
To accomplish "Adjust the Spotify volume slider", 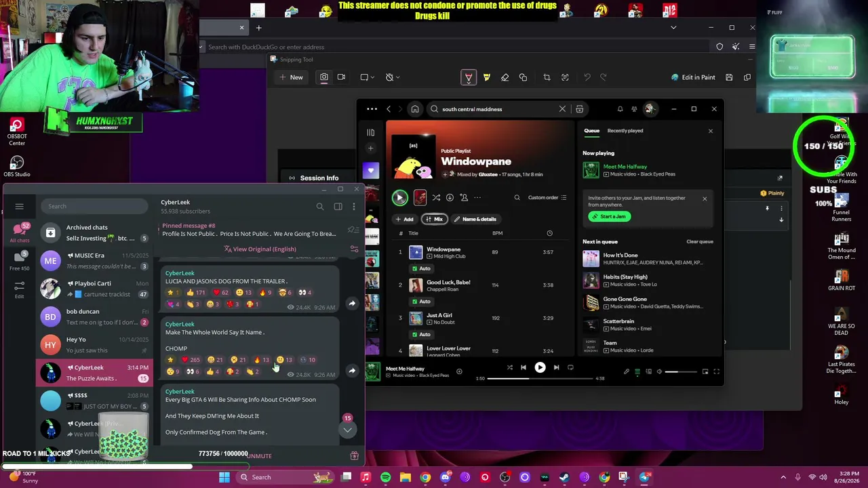I will pos(682,371).
